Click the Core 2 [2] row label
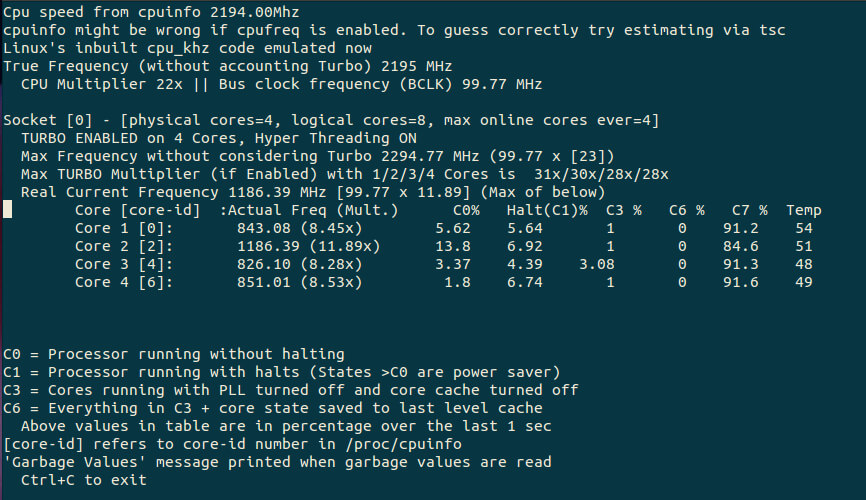Image resolution: width=866 pixels, height=500 pixels. point(123,246)
